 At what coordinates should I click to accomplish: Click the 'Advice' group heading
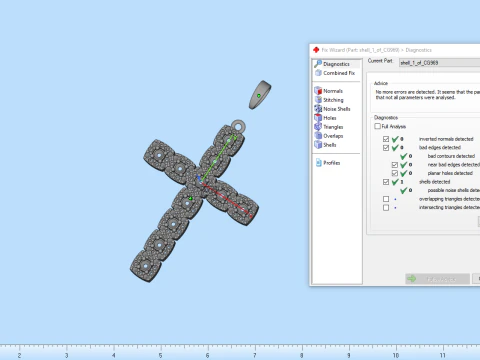pos(381,83)
